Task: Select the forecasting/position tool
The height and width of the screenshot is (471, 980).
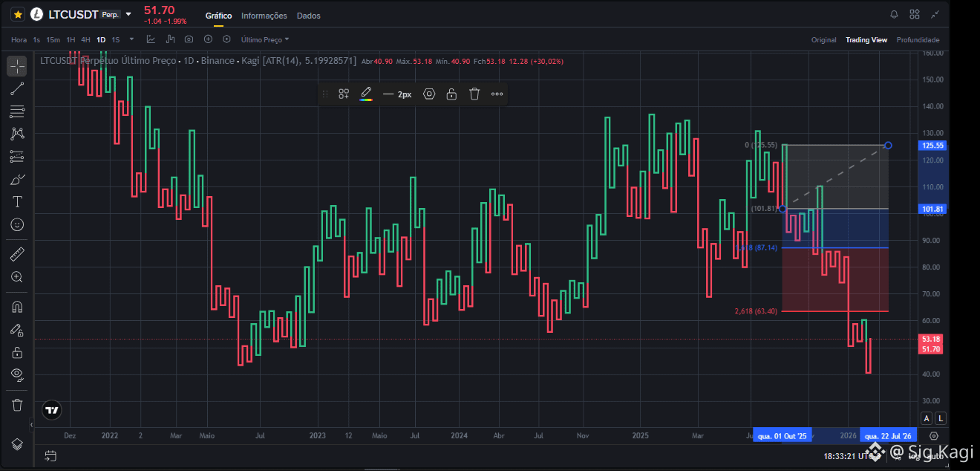Action: coord(17,157)
